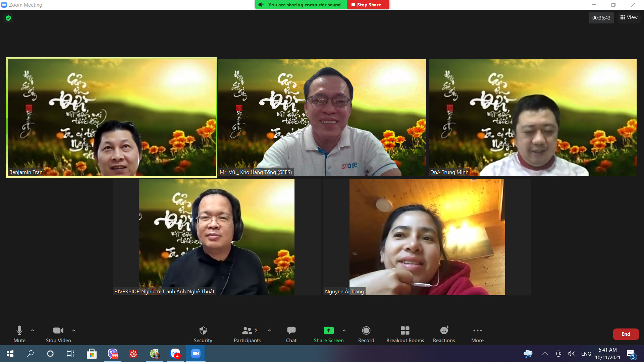
Task: Open the View layout menu
Action: click(x=629, y=17)
